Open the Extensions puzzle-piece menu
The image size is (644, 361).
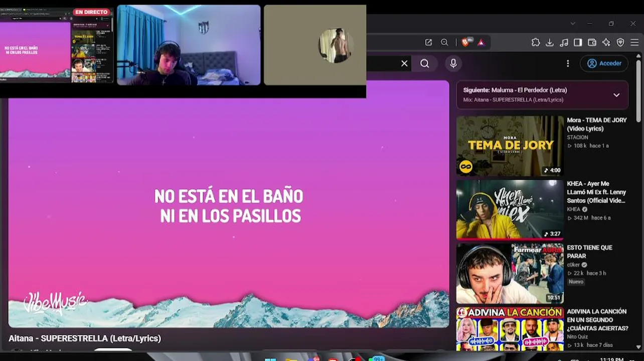[536, 43]
